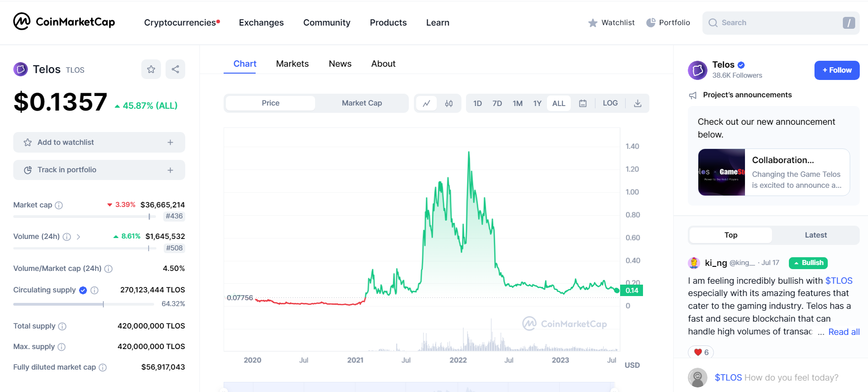This screenshot has width=868, height=392.
Task: Click Add to watchlist button
Action: pyautogui.click(x=99, y=143)
